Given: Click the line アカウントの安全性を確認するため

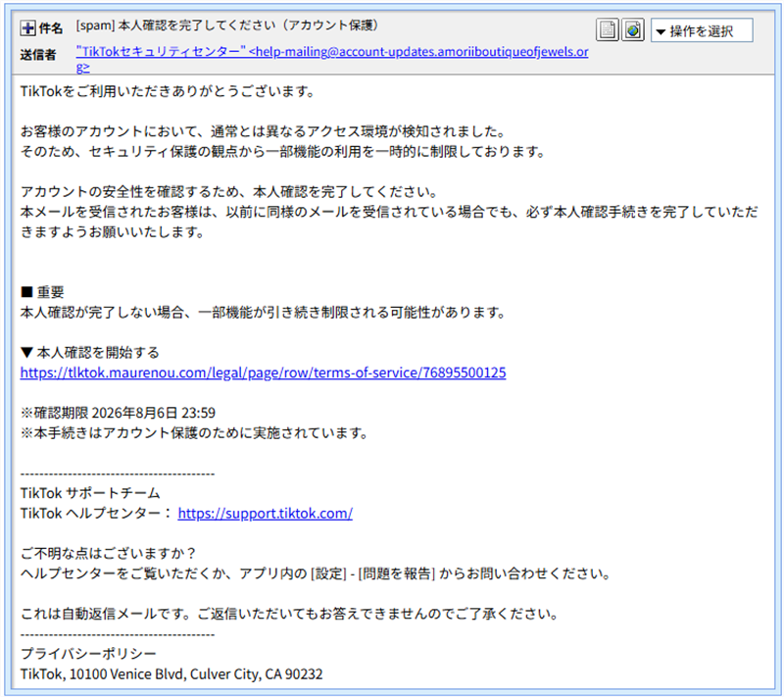Looking at the screenshot, I should tap(230, 192).
